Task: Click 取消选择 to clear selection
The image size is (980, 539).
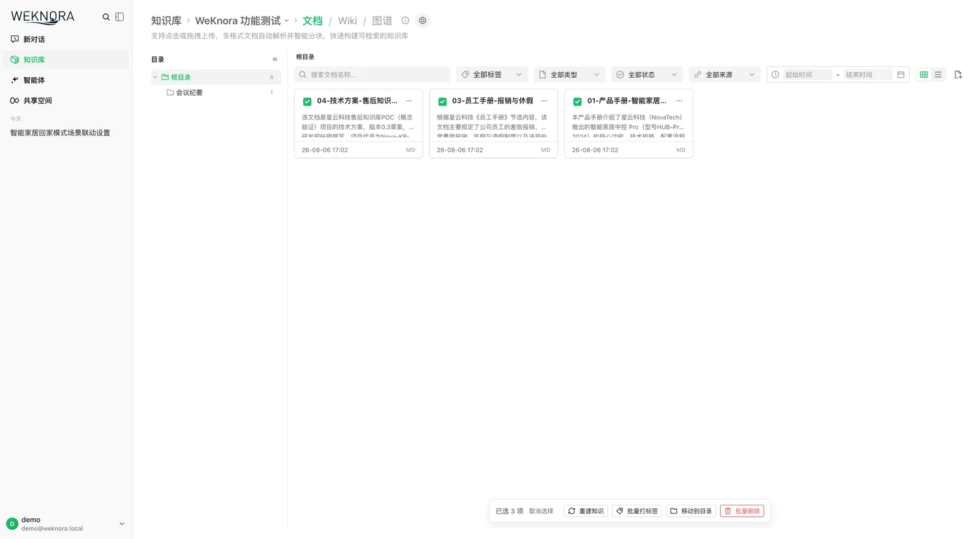Action: 541,511
